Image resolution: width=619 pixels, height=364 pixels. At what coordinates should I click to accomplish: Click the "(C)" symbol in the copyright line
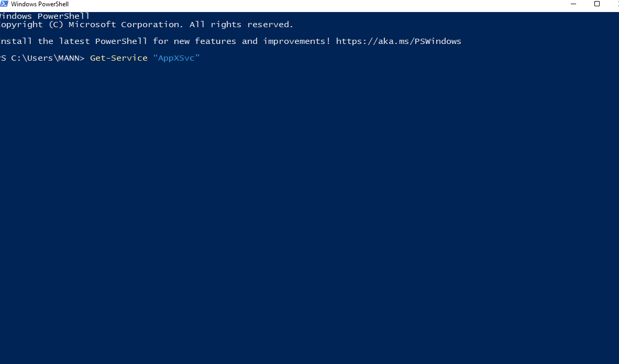coord(56,25)
